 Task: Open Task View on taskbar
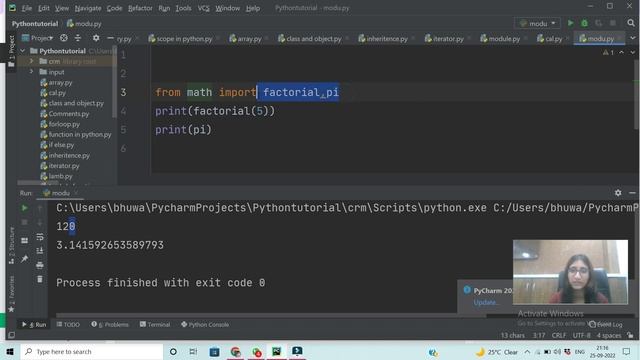point(193,351)
